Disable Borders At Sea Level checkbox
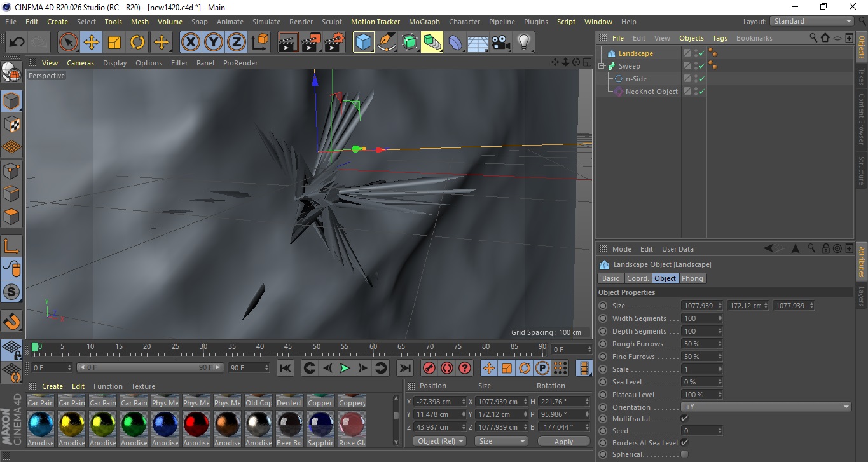The width and height of the screenshot is (868, 462). coord(684,443)
